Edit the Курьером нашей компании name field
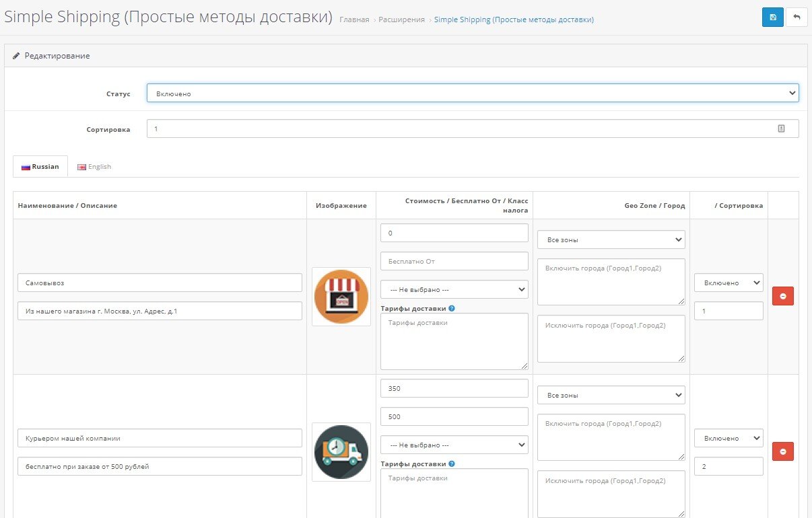Image resolution: width=812 pixels, height=518 pixels. point(160,438)
